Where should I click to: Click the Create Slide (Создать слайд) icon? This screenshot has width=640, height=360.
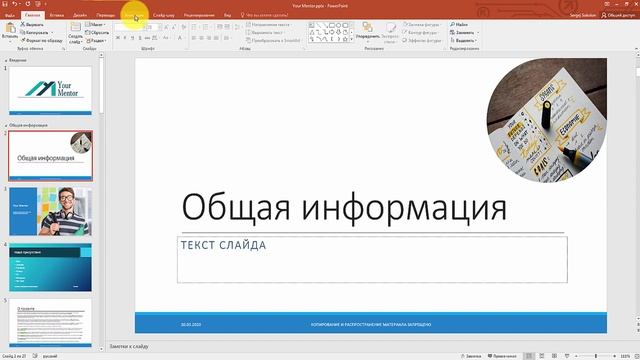point(76,28)
